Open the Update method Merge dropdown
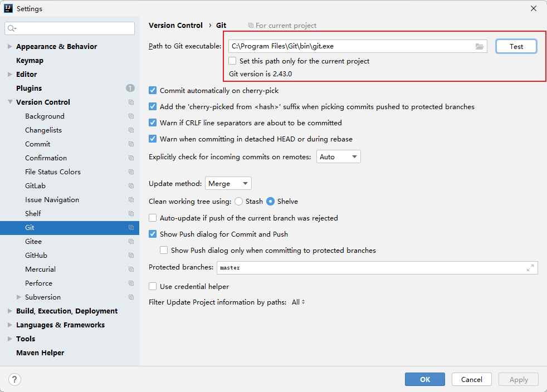 (228, 184)
